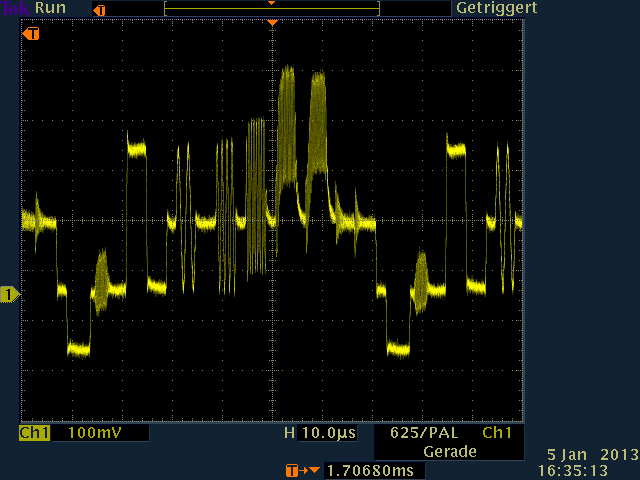Click the 5 Jan 2013 date display
Viewport: 640px width, 480px height.
tap(592, 453)
